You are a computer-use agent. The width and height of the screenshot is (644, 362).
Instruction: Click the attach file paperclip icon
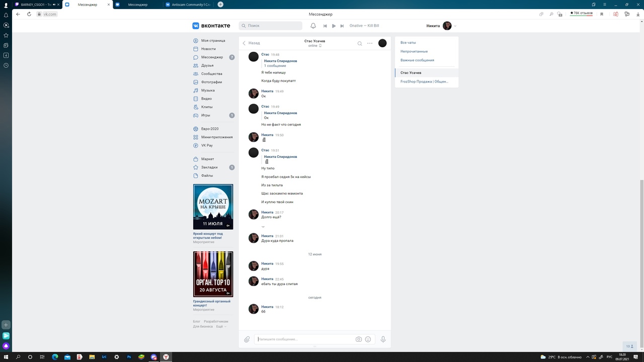pyautogui.click(x=247, y=339)
